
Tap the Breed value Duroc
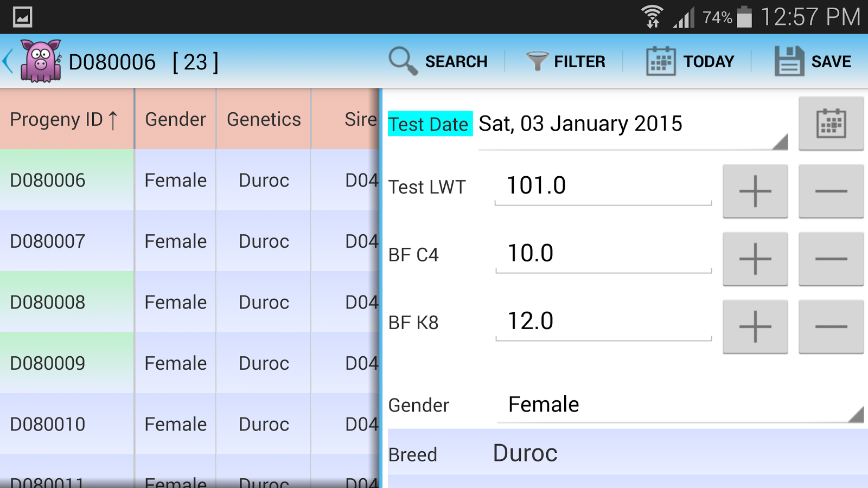(x=525, y=453)
